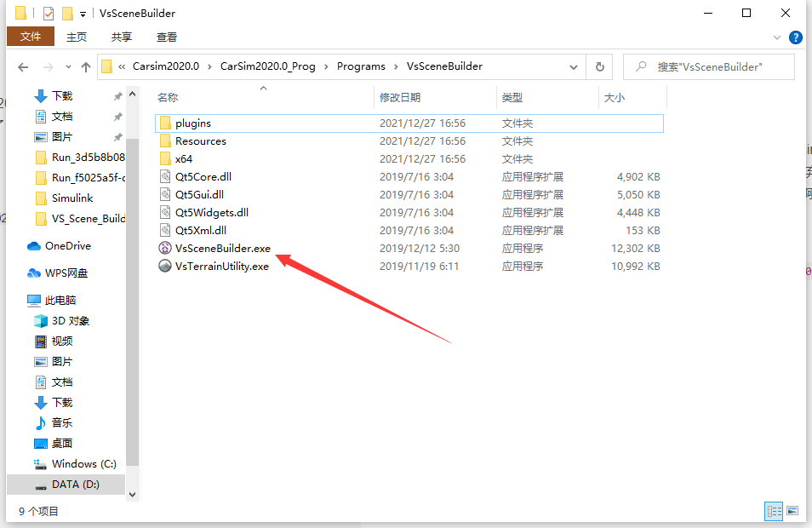Click CarSim2020.0_Prog in address breadcrumb
Screen dimensions: 812x528
click(x=268, y=66)
